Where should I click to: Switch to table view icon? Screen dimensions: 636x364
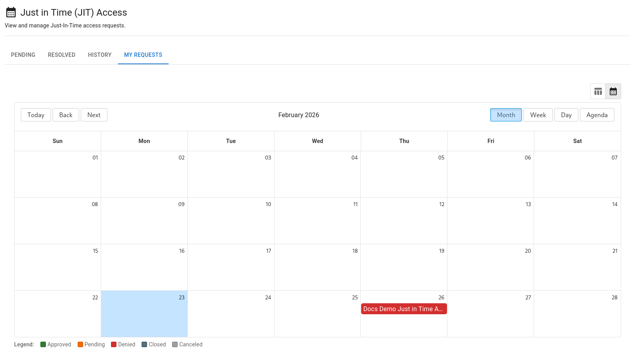[598, 92]
